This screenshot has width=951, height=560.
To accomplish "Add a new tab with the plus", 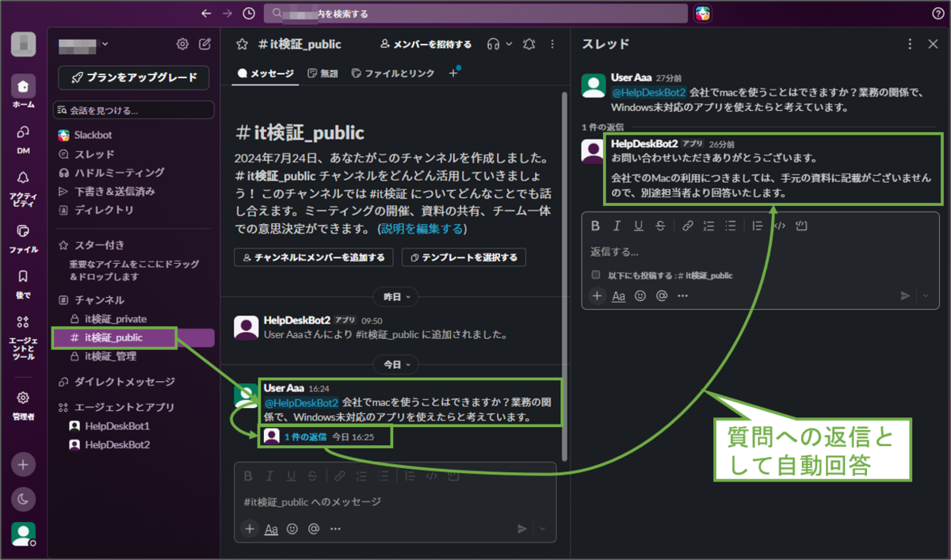I will tap(453, 73).
